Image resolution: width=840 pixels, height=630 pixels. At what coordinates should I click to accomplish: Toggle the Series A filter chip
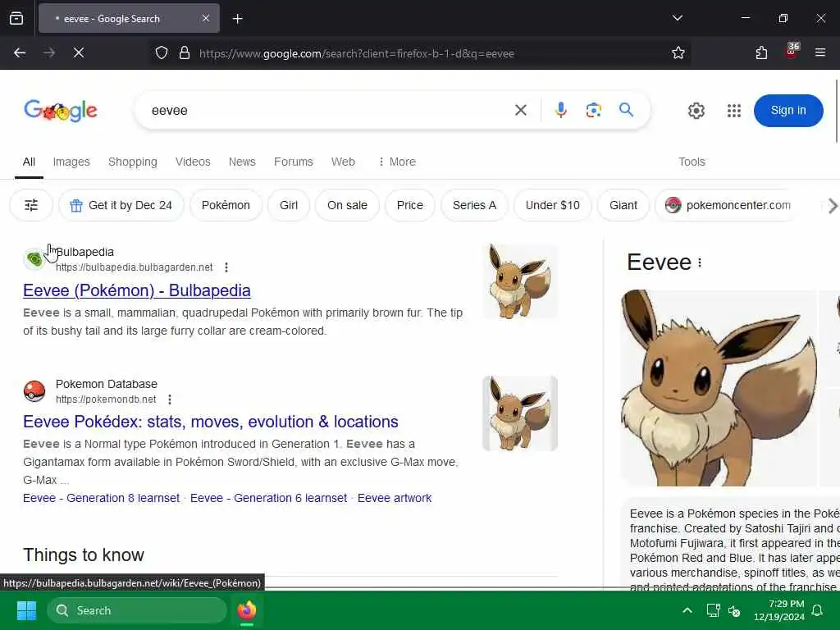[x=474, y=205]
